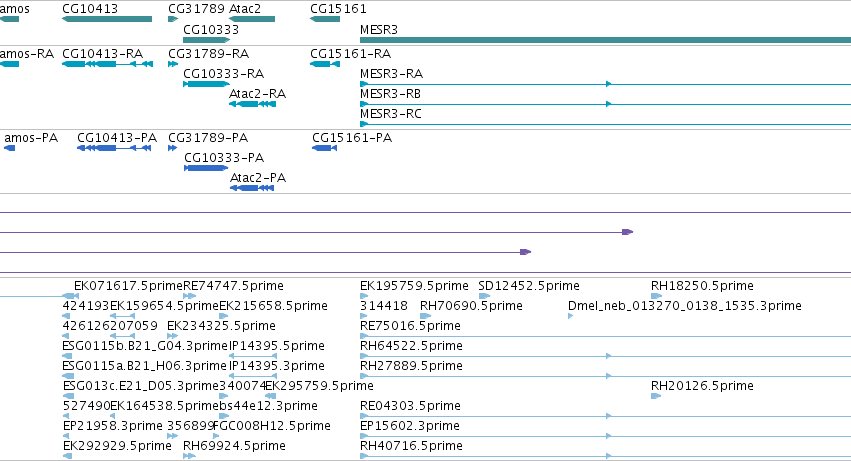Open the RE04303.5prime EST label
This screenshot has height=461, width=851.
coord(410,407)
